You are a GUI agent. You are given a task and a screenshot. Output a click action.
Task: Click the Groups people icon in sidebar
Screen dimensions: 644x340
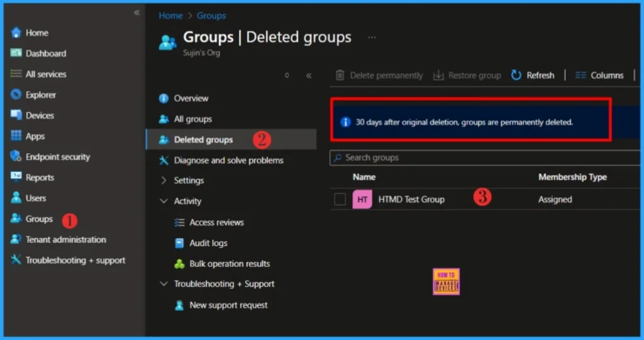16,218
